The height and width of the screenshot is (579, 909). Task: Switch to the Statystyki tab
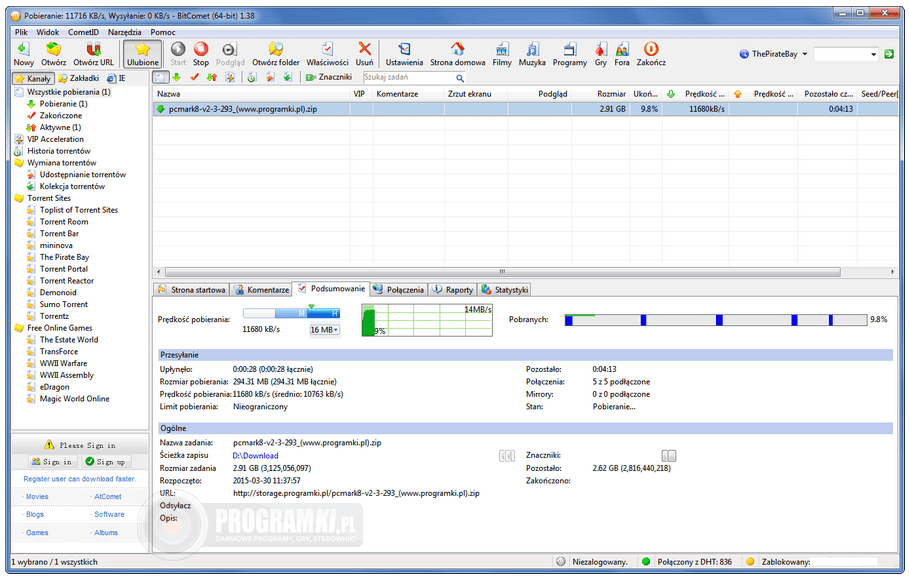505,290
